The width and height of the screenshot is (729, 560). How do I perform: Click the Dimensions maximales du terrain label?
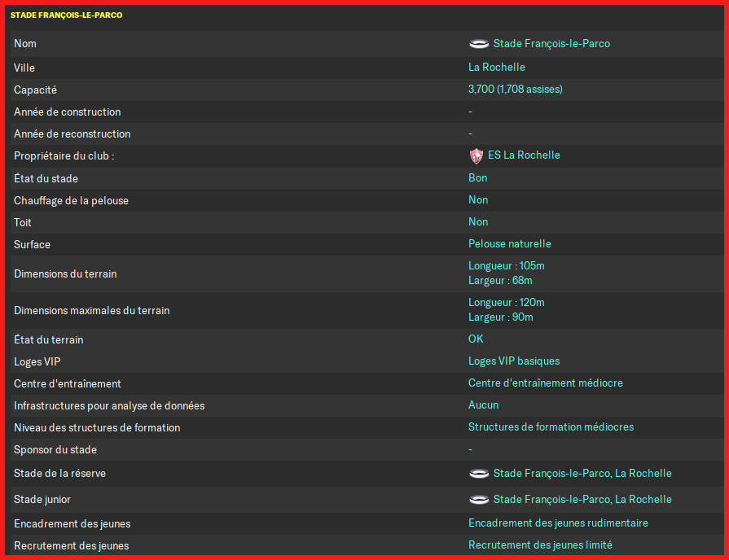pyautogui.click(x=91, y=310)
